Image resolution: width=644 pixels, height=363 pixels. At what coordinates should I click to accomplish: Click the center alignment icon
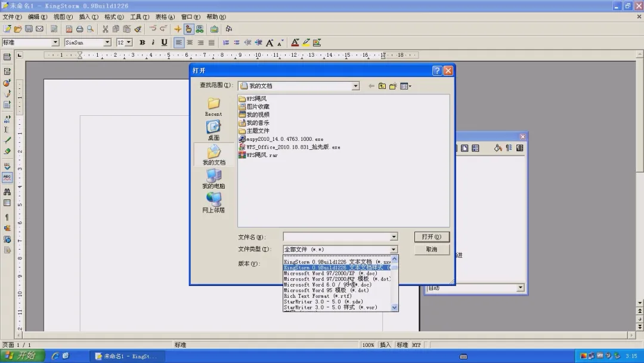[x=190, y=42]
